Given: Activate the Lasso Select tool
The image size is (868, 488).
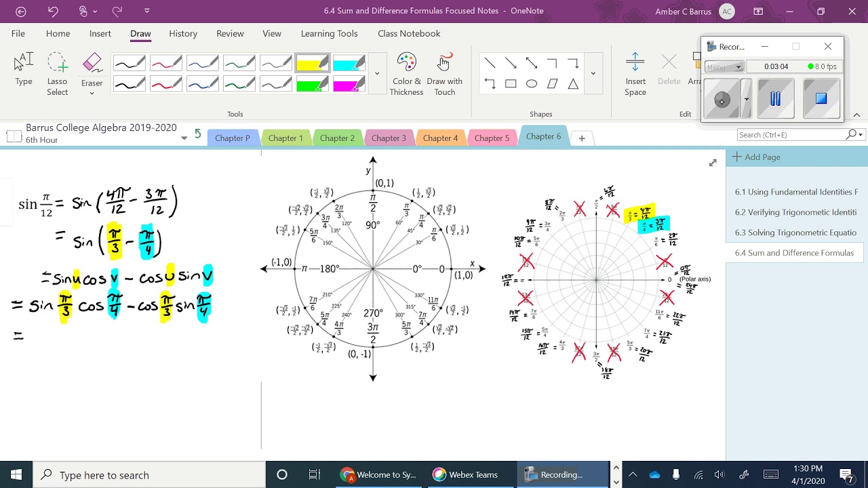Looking at the screenshot, I should [58, 75].
